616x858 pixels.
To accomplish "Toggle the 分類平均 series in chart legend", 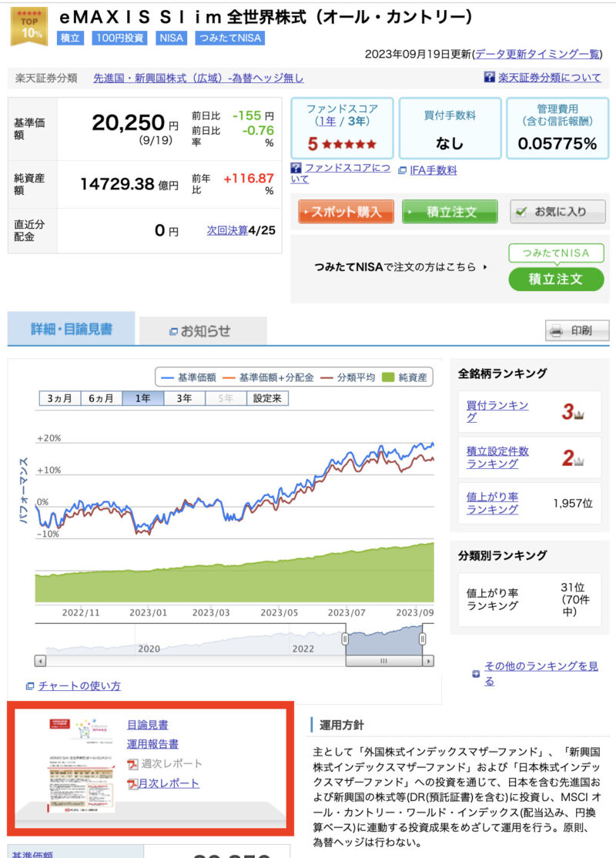I will point(348,377).
